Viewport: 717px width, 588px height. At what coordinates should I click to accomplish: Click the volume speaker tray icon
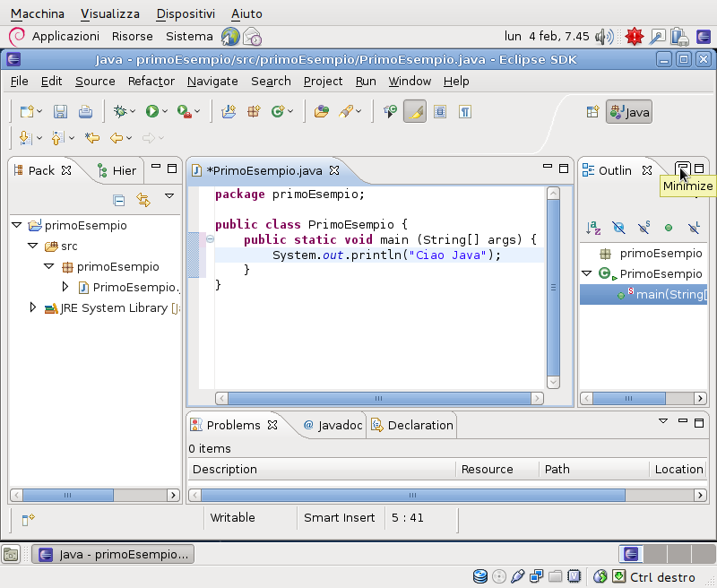604,37
